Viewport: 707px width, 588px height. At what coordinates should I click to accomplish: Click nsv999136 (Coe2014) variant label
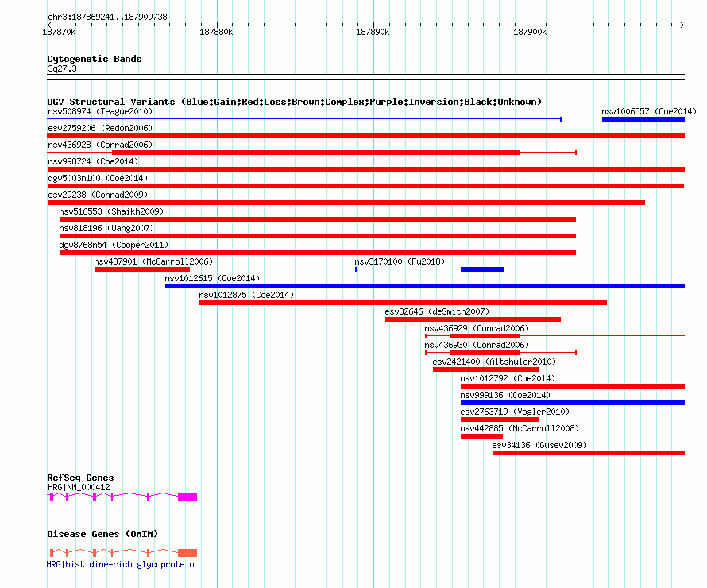tap(505, 395)
